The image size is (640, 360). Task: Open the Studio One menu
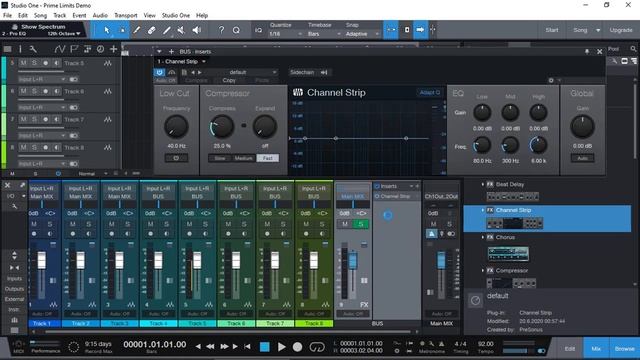tap(176, 15)
